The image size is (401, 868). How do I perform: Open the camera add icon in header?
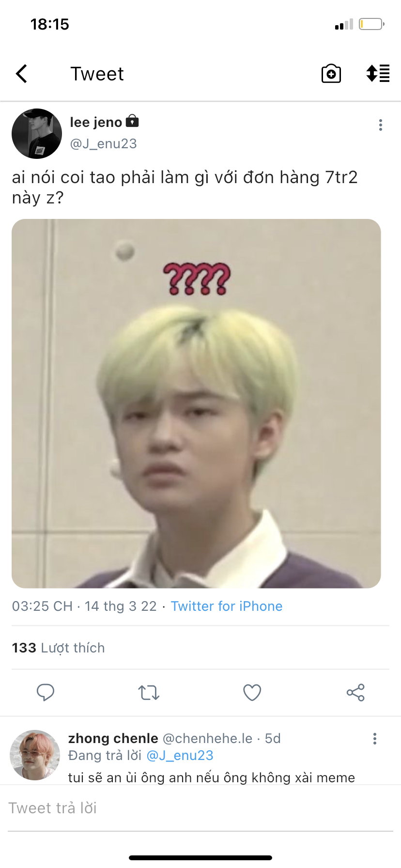pos(331,74)
